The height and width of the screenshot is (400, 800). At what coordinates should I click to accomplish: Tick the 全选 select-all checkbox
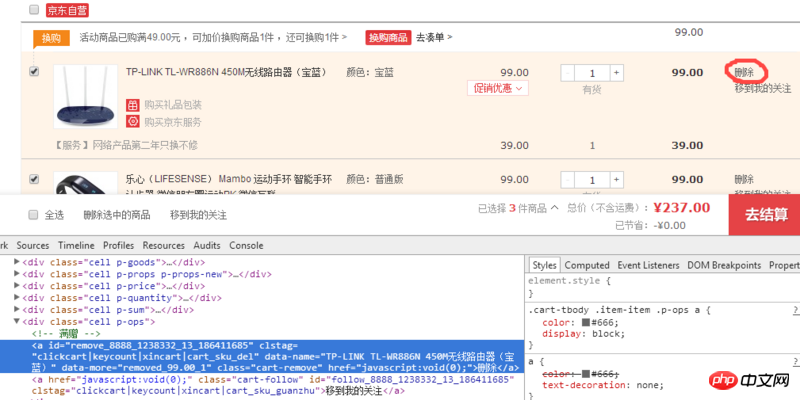(34, 215)
